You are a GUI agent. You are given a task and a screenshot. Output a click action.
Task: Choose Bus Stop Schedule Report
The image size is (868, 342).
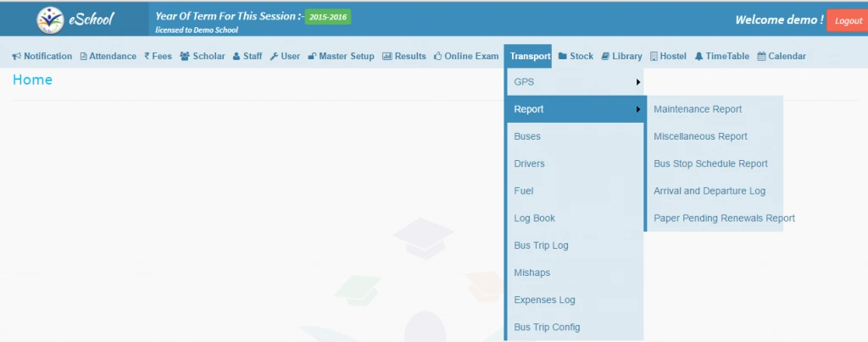point(710,163)
